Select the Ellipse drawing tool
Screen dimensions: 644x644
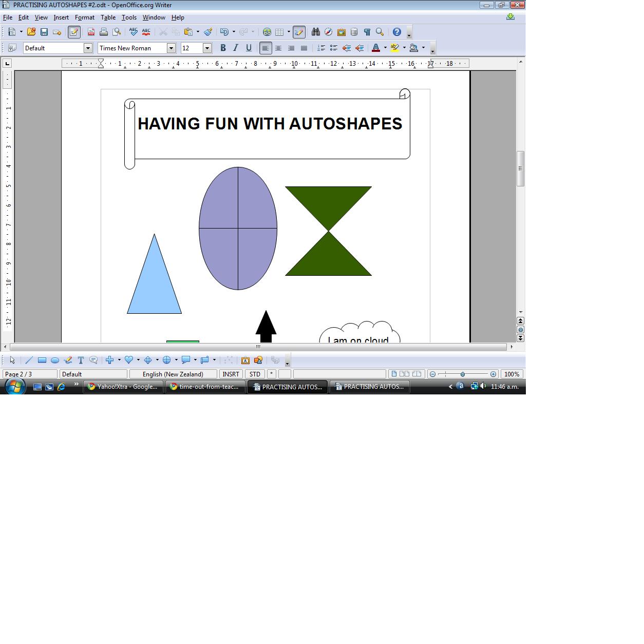[55, 360]
